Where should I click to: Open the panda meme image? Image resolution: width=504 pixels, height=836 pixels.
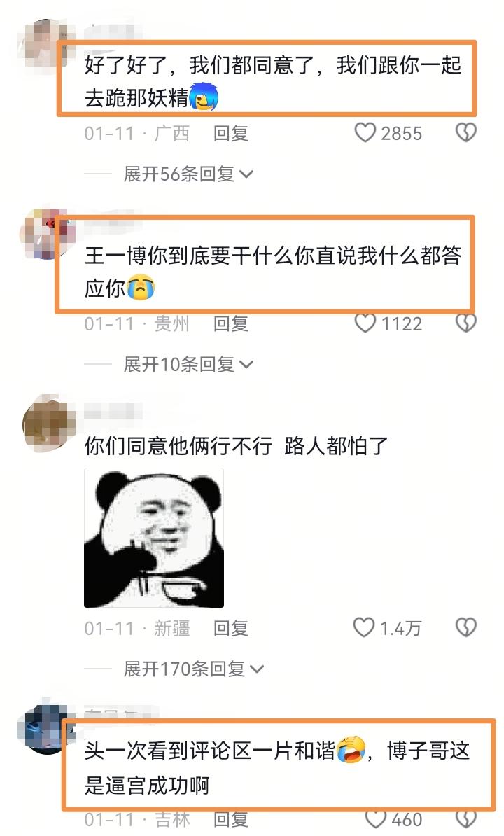154,538
